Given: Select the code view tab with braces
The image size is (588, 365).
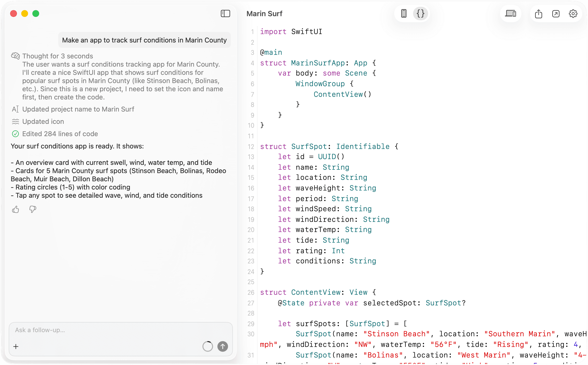Looking at the screenshot, I should [420, 14].
